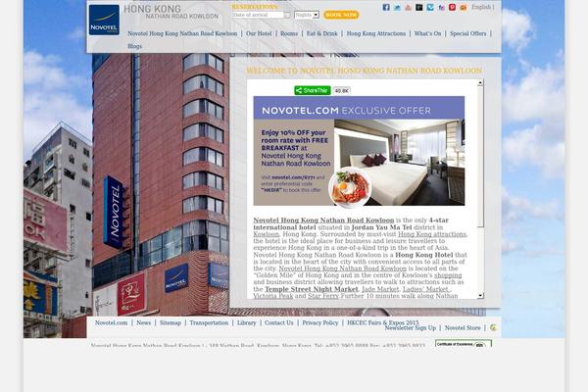Open the Newsletter Sign Up link

pos(411,328)
